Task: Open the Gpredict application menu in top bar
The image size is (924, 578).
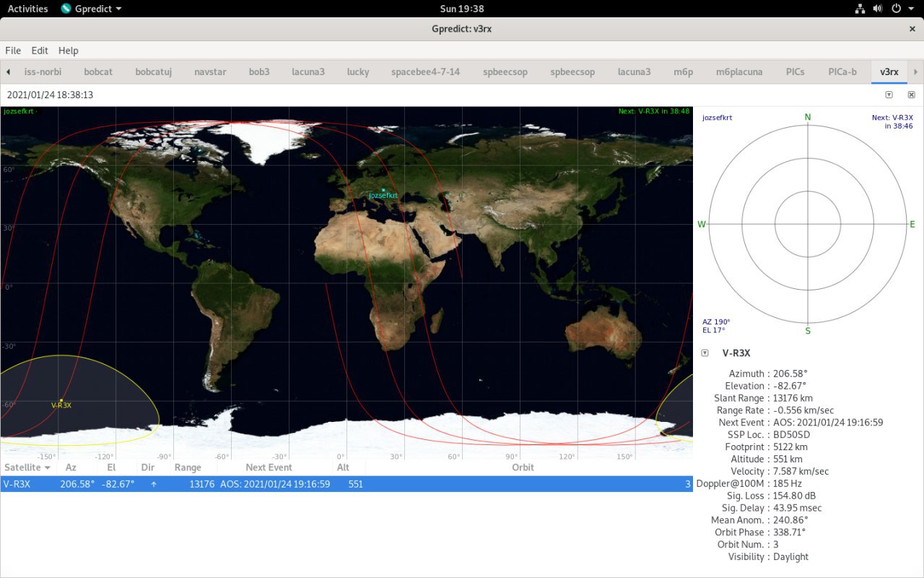Action: coord(91,9)
